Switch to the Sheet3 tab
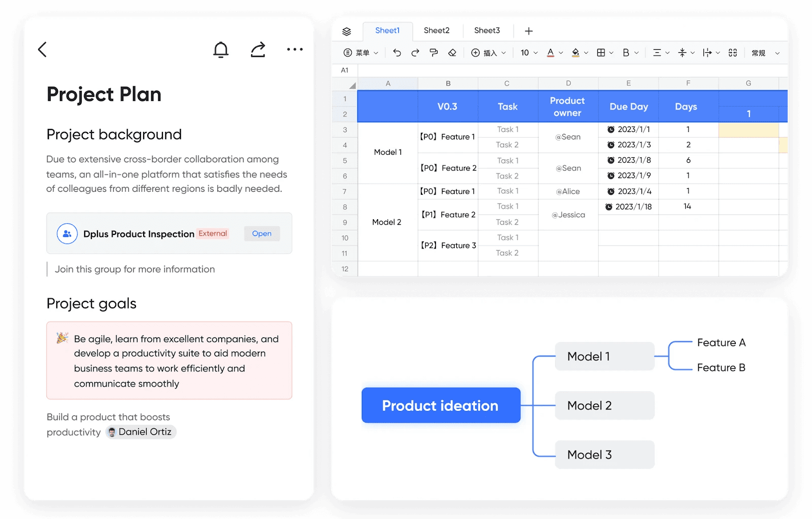 click(487, 30)
